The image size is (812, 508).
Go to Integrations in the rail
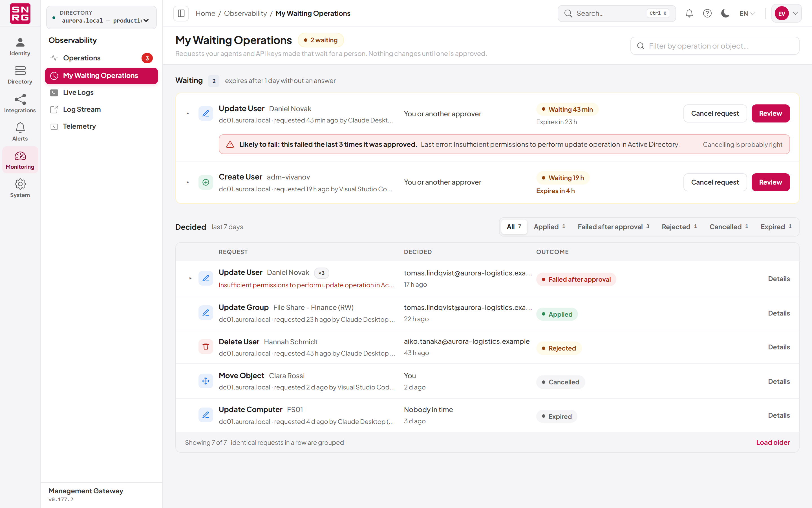(20, 104)
